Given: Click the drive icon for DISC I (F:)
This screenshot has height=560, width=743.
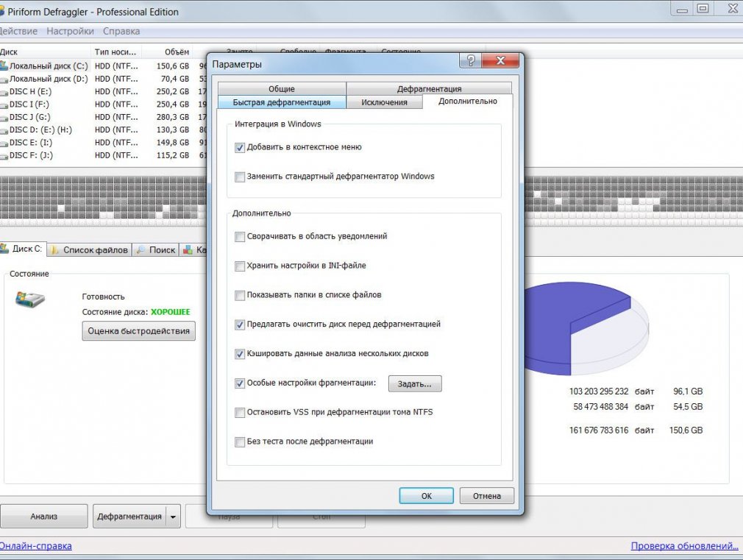Looking at the screenshot, I should (x=4, y=105).
